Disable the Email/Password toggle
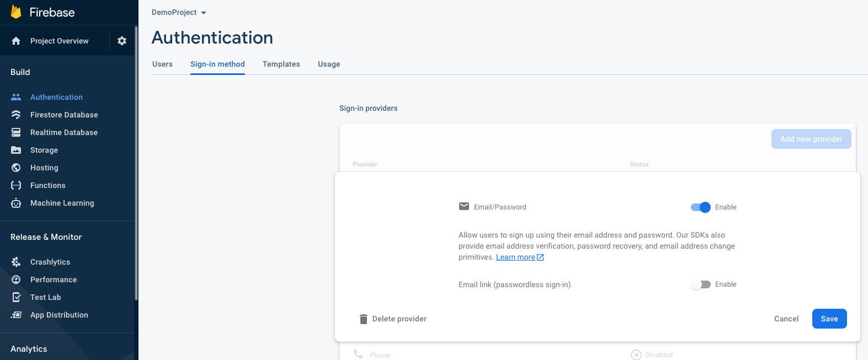The image size is (868, 360). tap(701, 207)
